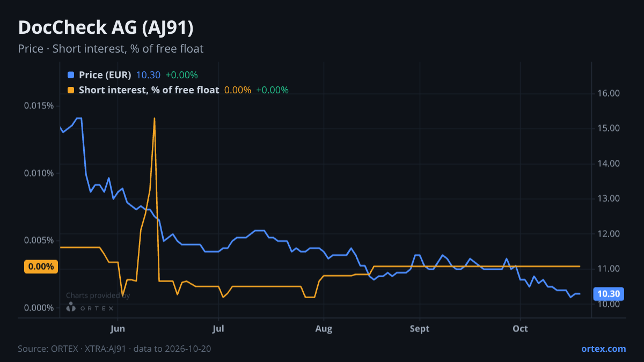Click the 14.00 right axis label
This screenshot has width=644, height=362.
(609, 164)
